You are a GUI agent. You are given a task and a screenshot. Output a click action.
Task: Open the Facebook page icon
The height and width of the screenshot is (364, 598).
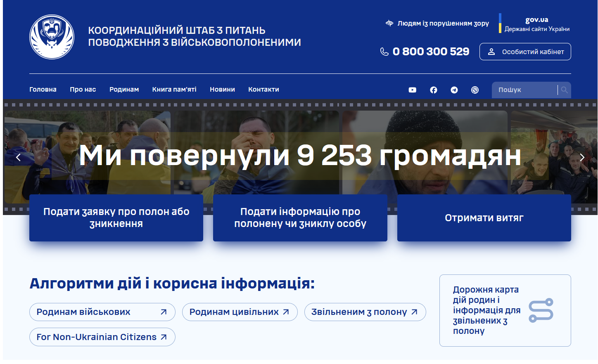pos(433,90)
